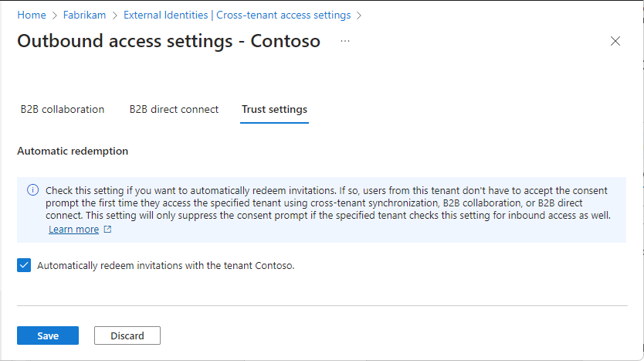The image size is (644, 361).
Task: Close the Outbound access settings pane
Action: pyautogui.click(x=615, y=42)
